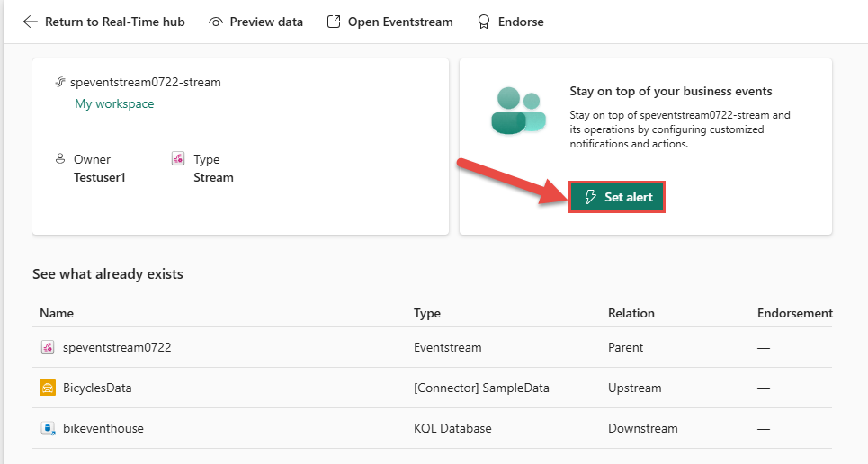868x464 pixels.
Task: Choose Open Eventstream from the toolbar
Action: coord(389,22)
